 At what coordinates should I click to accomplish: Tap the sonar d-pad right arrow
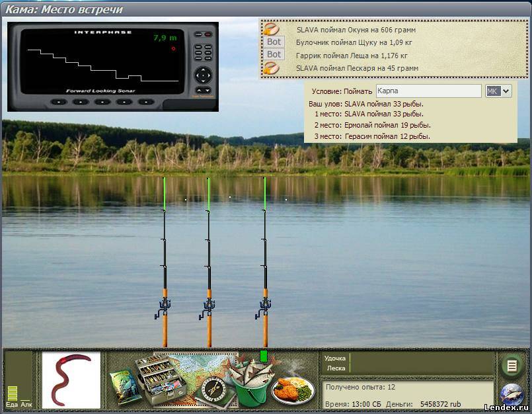pos(209,75)
